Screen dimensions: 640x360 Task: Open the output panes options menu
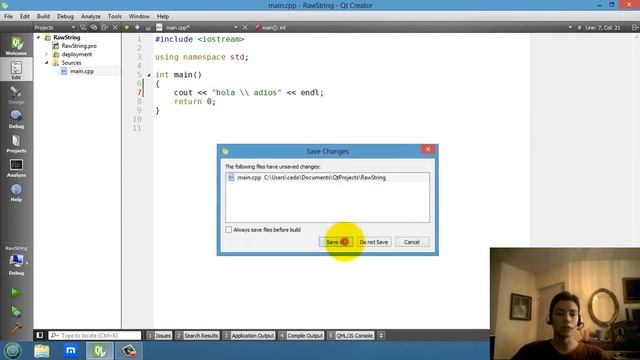click(381, 336)
